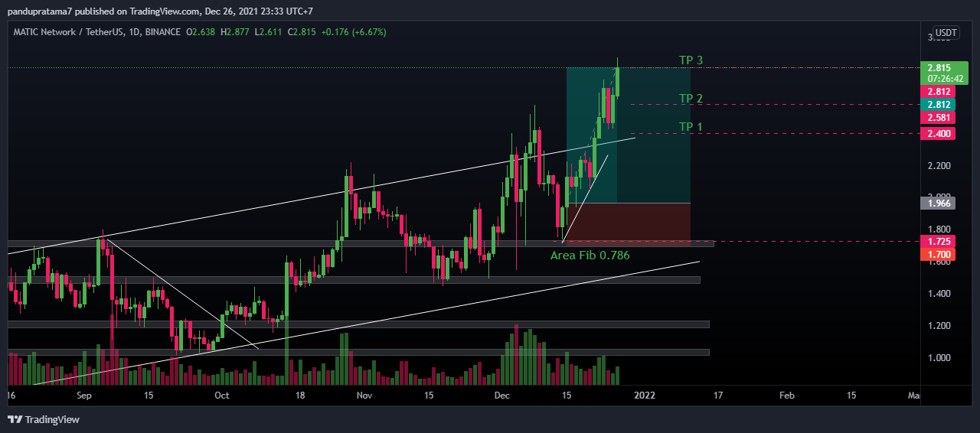Click the red 2.812 price label
Image resolution: width=980 pixels, height=433 pixels.
(x=939, y=92)
